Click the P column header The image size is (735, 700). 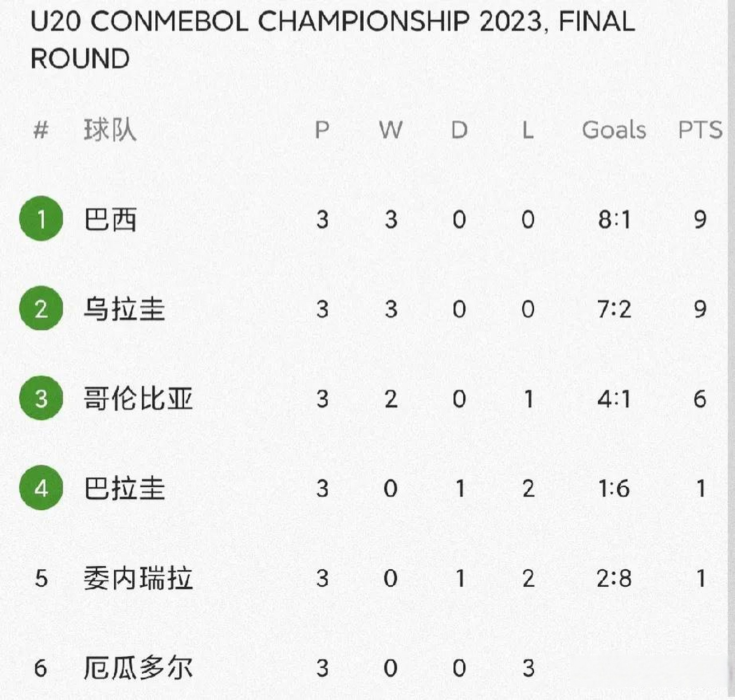coord(322,130)
